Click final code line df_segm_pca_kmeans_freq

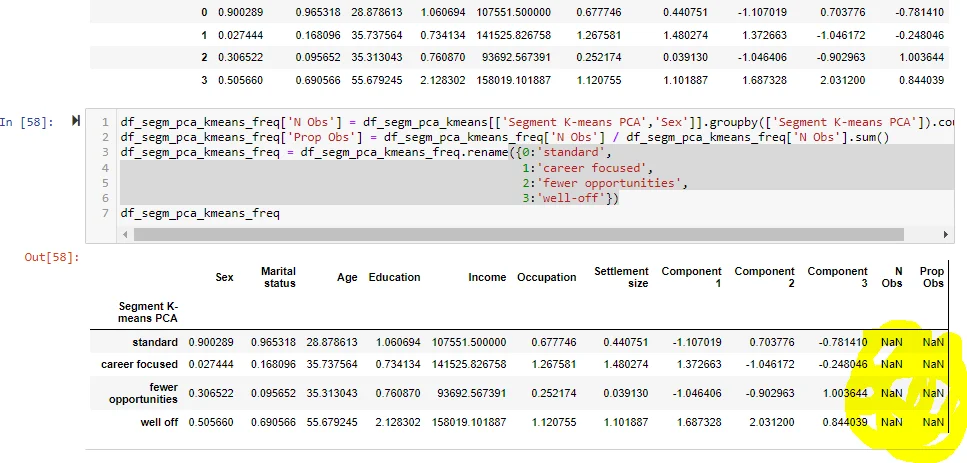(199, 214)
